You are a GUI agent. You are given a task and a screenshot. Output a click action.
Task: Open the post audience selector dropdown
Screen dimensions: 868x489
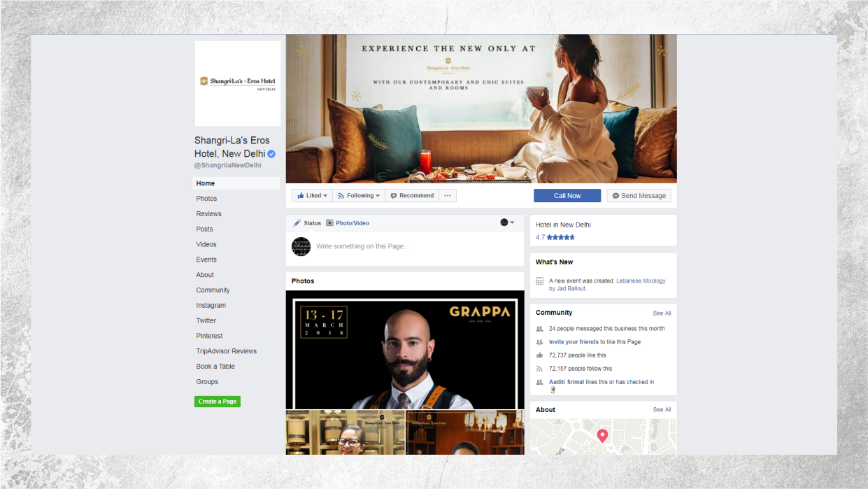click(507, 222)
